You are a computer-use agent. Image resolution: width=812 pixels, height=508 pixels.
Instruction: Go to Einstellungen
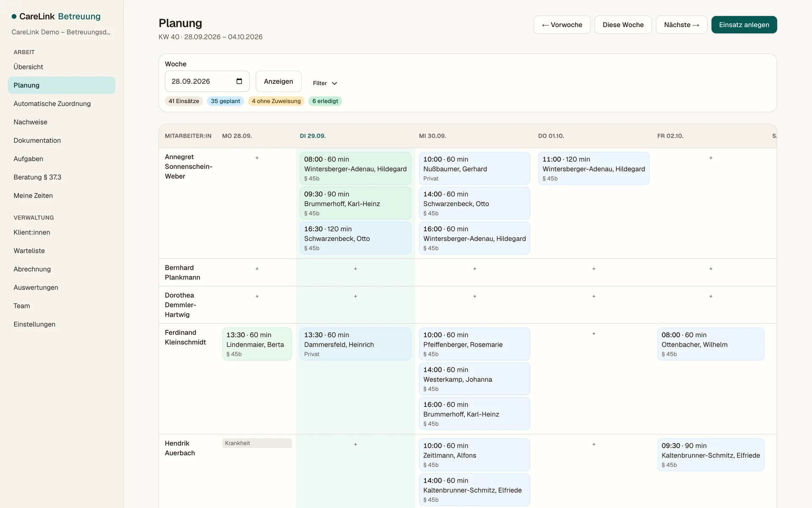(x=61, y=324)
